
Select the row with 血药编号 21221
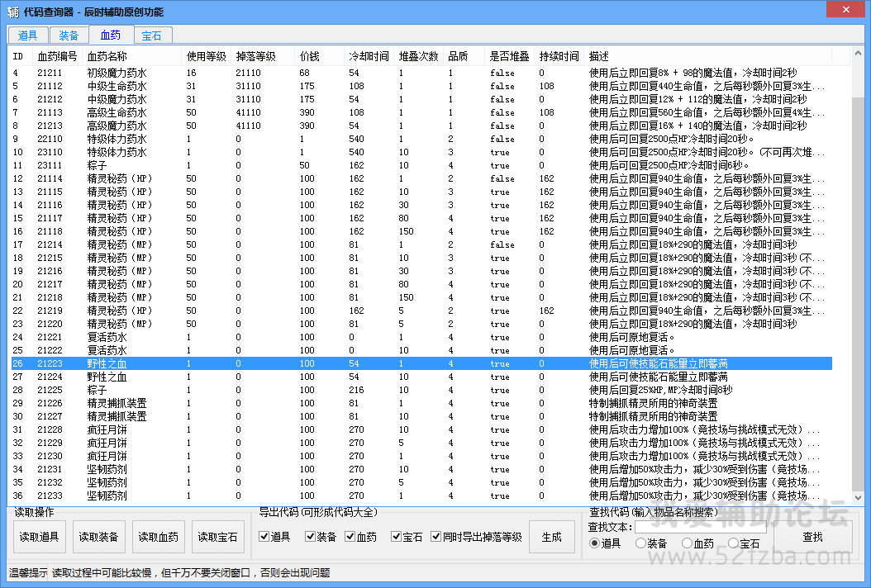(x=50, y=337)
